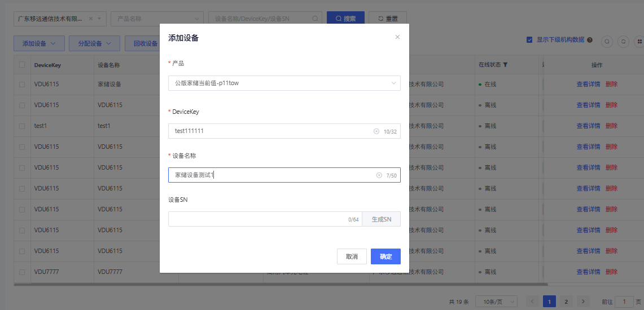Click the round refresh icon above the table

click(x=624, y=41)
